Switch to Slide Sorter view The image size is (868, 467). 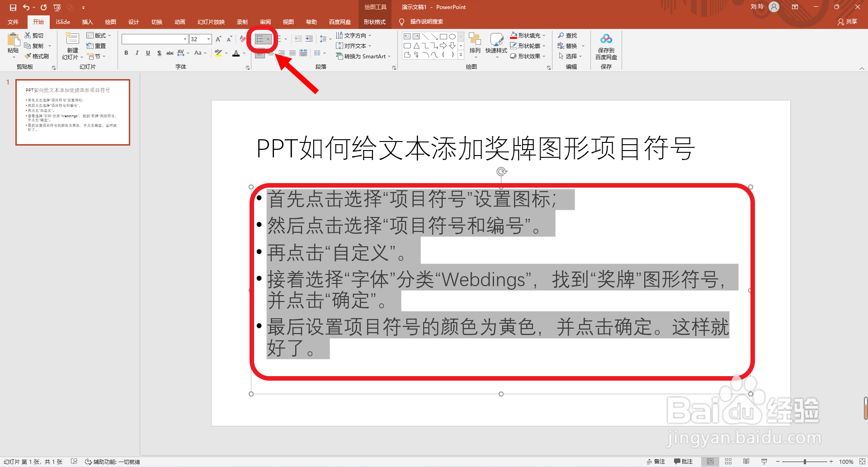pos(728,462)
